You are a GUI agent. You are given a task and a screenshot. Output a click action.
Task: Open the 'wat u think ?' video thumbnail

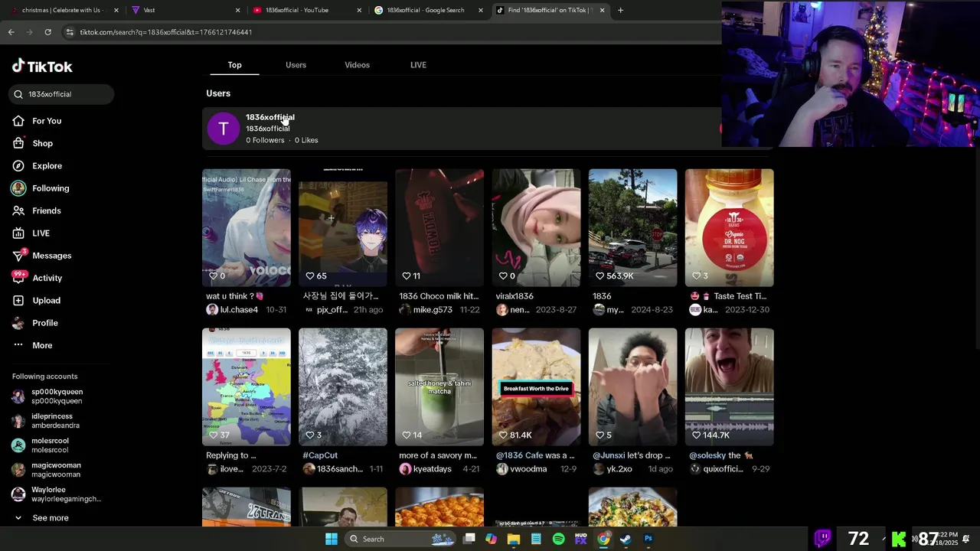(247, 227)
